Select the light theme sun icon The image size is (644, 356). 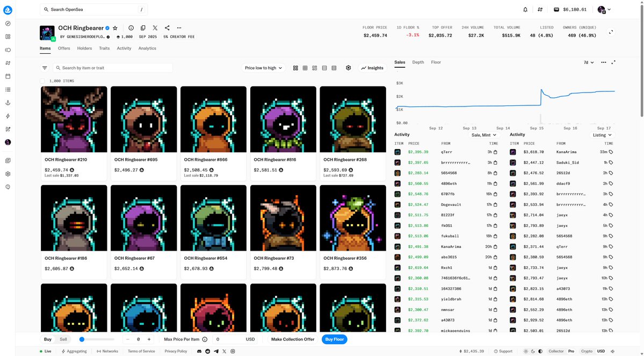click(x=526, y=352)
